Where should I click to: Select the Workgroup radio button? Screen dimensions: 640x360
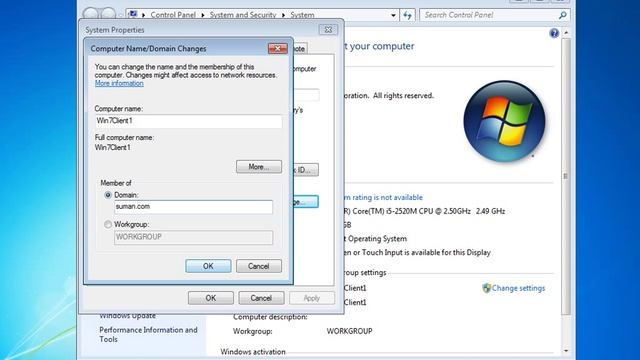pos(108,224)
